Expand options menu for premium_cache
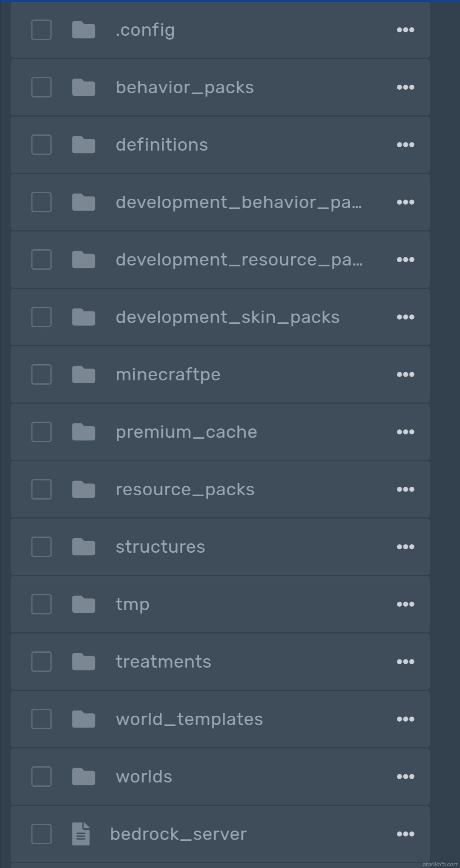The image size is (460, 868). [405, 432]
